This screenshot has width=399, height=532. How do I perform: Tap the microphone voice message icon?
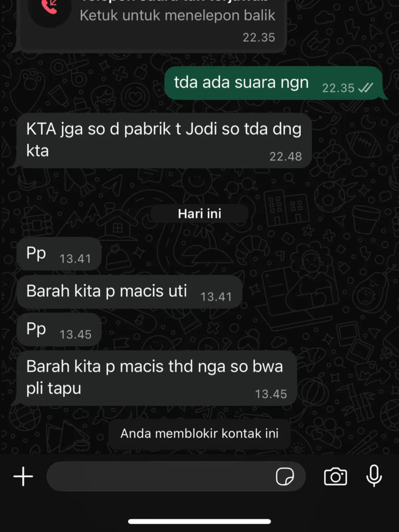374,476
